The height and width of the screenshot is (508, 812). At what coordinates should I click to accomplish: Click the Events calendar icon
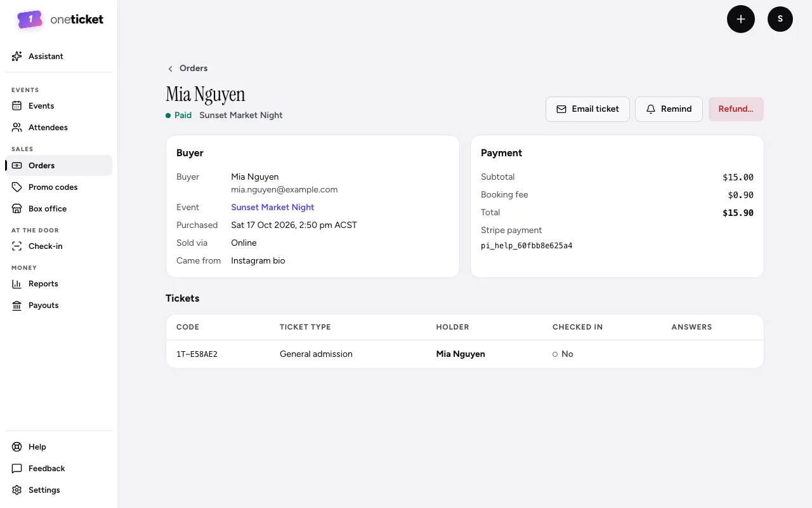(x=17, y=106)
